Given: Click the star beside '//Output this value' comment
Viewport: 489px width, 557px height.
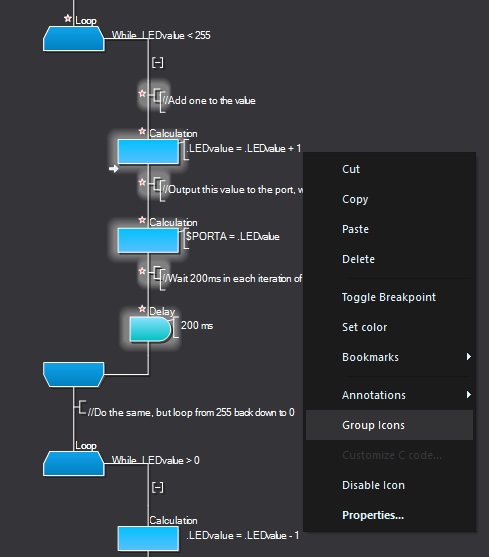Looking at the screenshot, I should 142,182.
